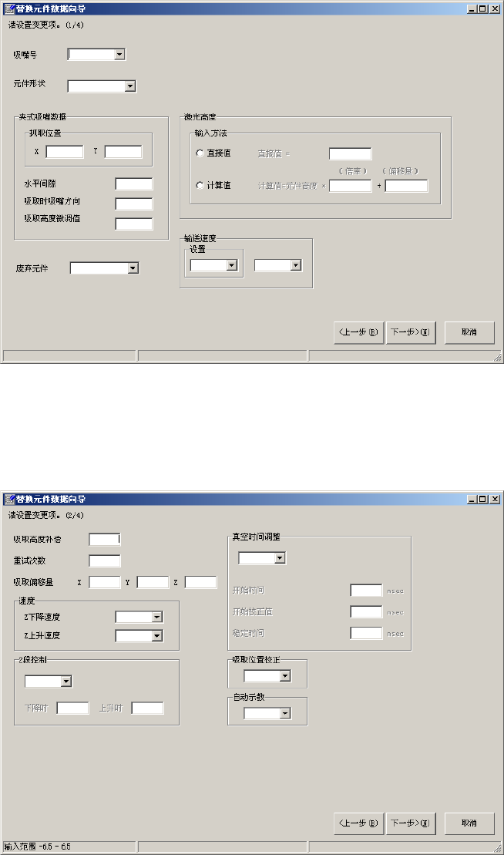This screenshot has height=855, width=504.
Task: Click the 吸取偏移量 Y input field
Action: coord(153,582)
